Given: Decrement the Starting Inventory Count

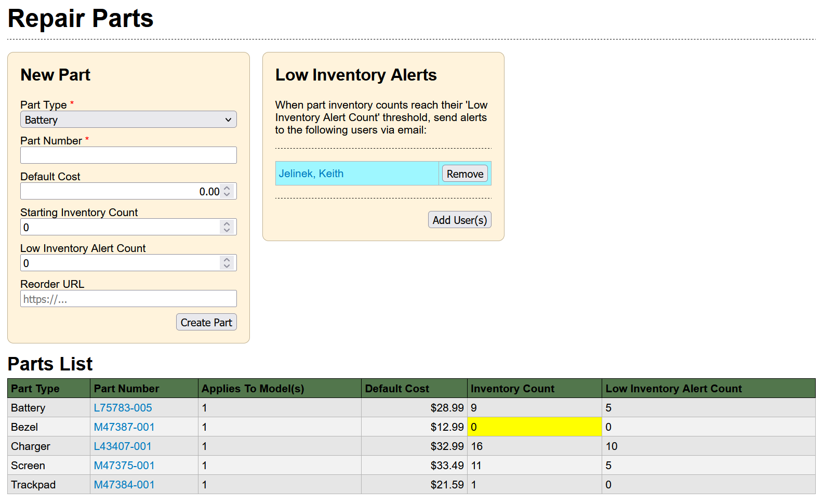Looking at the screenshot, I should point(227,231).
